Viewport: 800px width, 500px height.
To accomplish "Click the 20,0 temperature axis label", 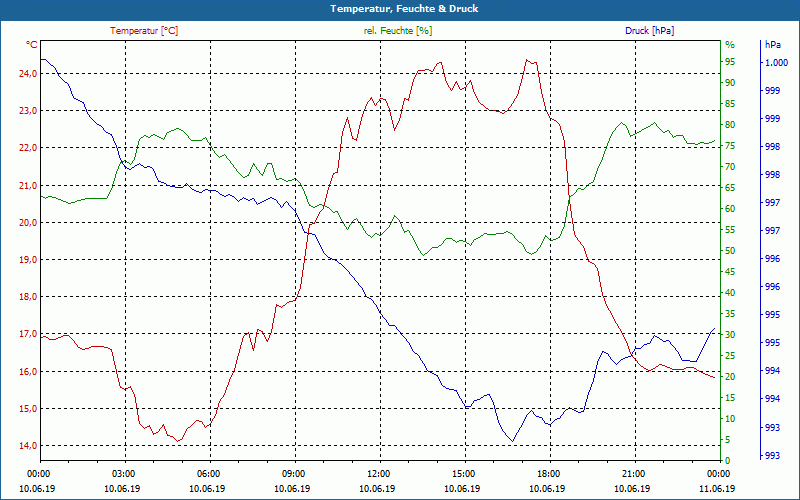I will click(28, 222).
